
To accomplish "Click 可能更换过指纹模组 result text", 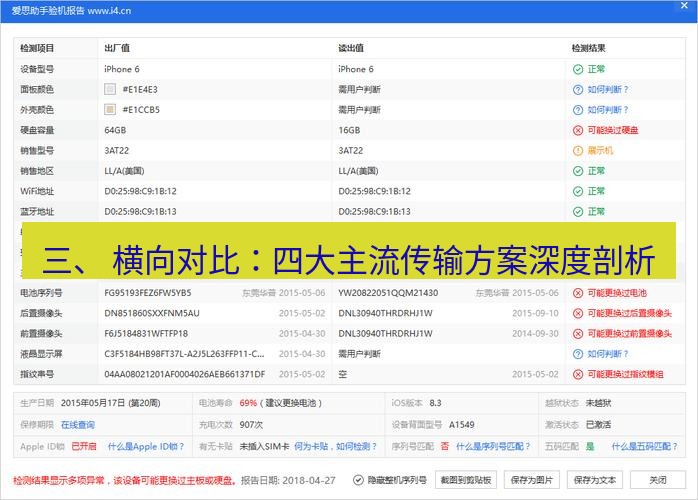I will click(x=625, y=374).
